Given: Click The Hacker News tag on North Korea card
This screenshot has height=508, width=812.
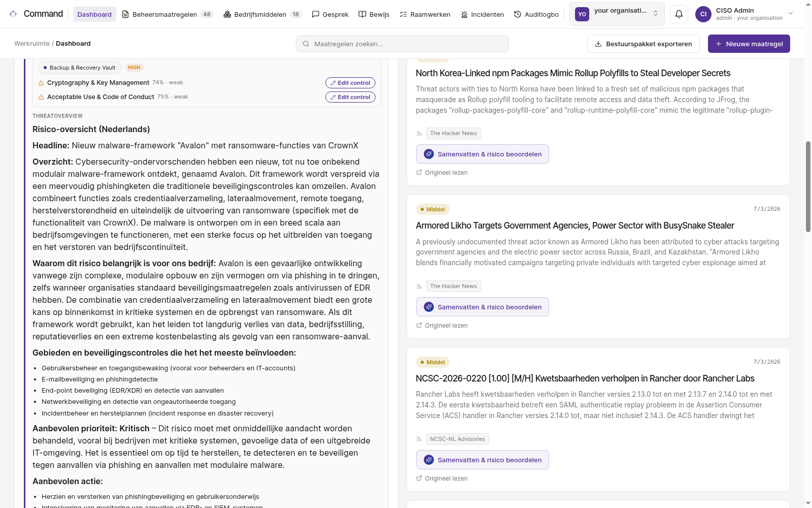Looking at the screenshot, I should click(454, 133).
